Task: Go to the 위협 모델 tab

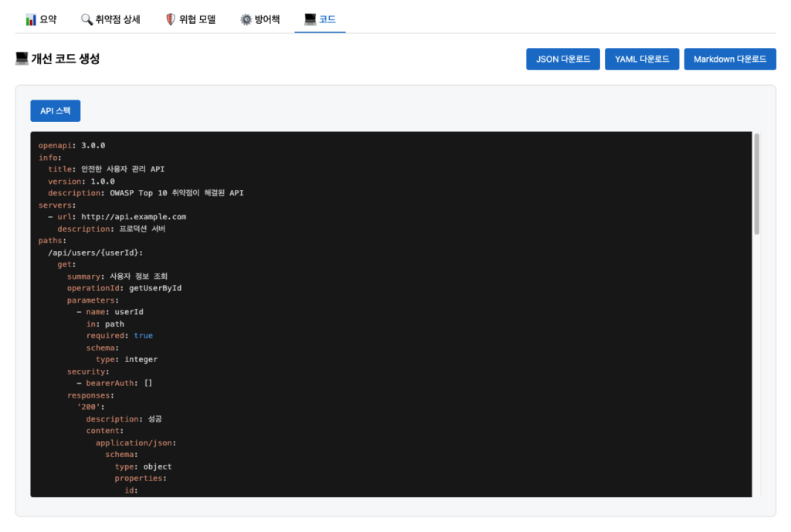Action: [198, 19]
